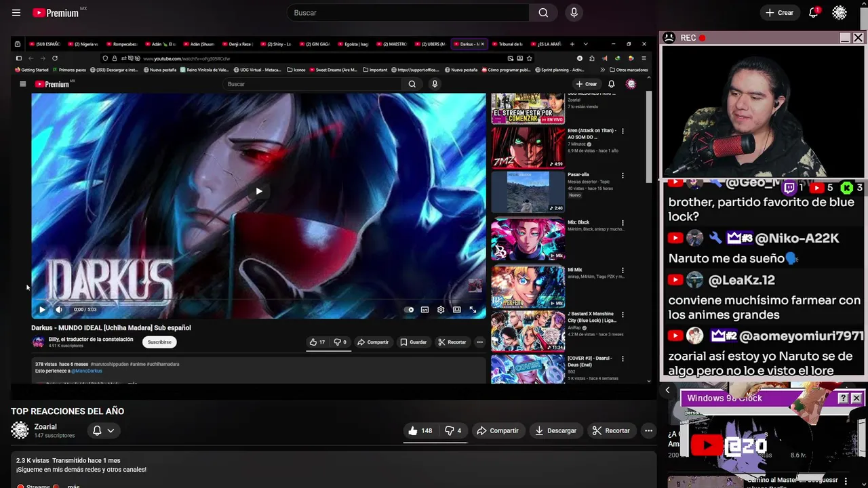The height and width of the screenshot is (488, 868).
Task: Open the Getting Started bookmark
Action: click(x=32, y=70)
